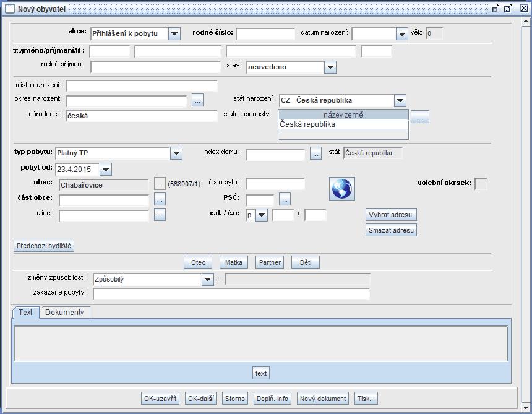Focus the číslo bytu field
The width and height of the screenshot is (532, 414).
[x=275, y=184]
